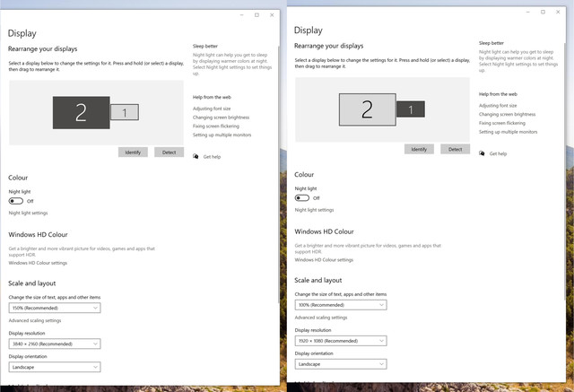Click 'Help from the web' heading in right window
574x392 pixels.
[499, 94]
